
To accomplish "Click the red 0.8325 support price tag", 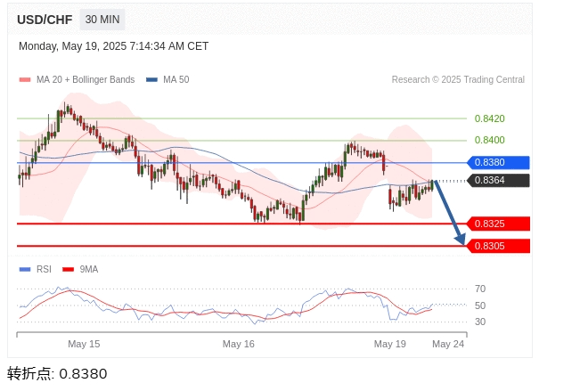I will [498, 224].
